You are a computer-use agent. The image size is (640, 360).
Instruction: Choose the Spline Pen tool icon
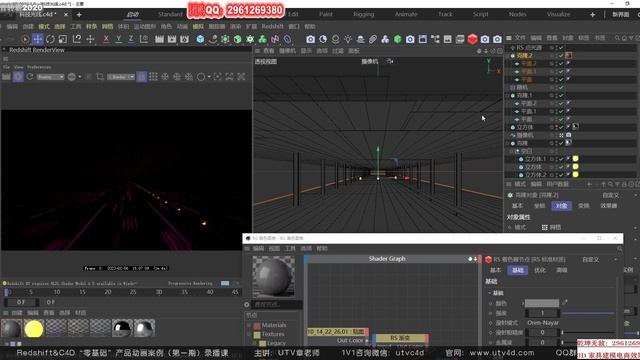tap(213, 39)
